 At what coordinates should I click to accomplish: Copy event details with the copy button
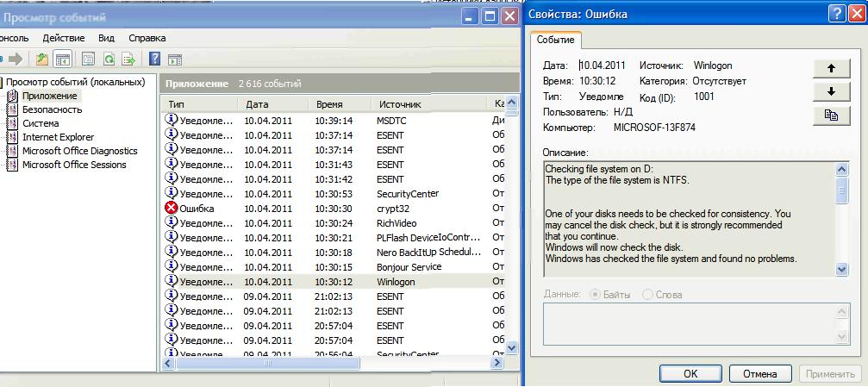pos(831,115)
